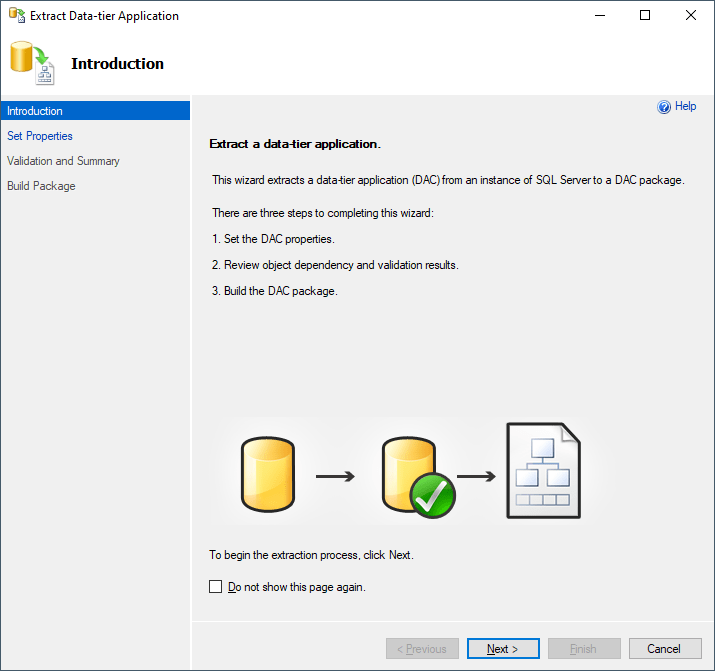Click the DAC package document diagram icon
This screenshot has width=715, height=671.
pyautogui.click(x=542, y=471)
